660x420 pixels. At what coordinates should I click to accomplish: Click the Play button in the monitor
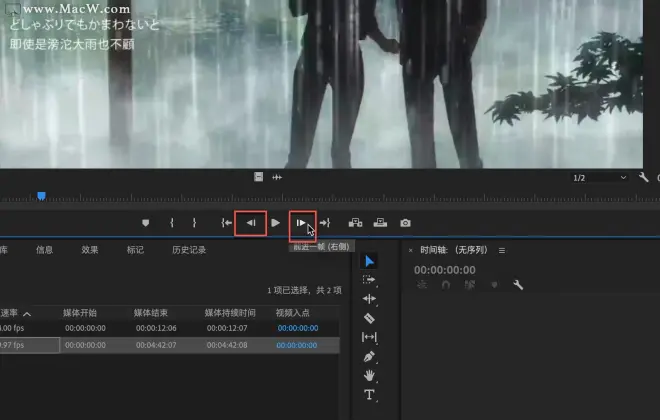[x=275, y=223]
